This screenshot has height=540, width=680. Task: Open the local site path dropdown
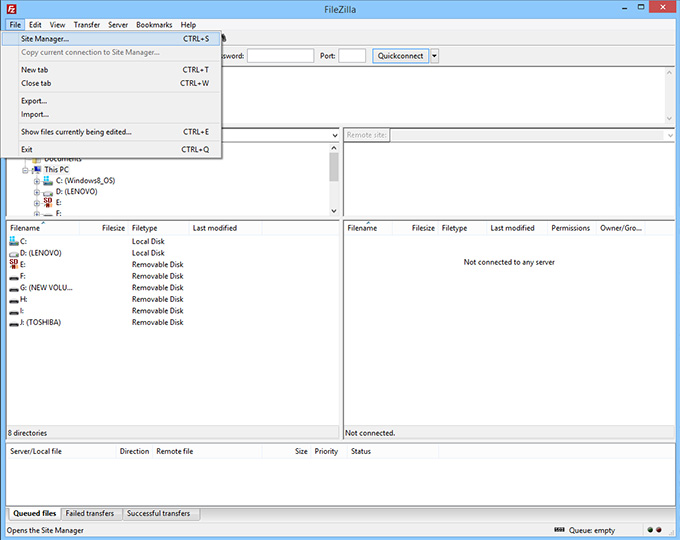334,135
